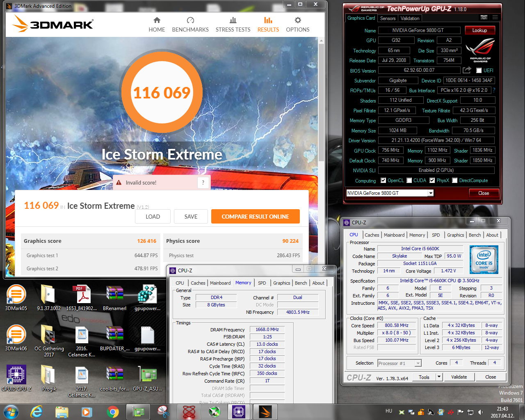This screenshot has width=525, height=420.
Task: Click the bus interface question mark in GPU-Z
Action: click(x=494, y=90)
